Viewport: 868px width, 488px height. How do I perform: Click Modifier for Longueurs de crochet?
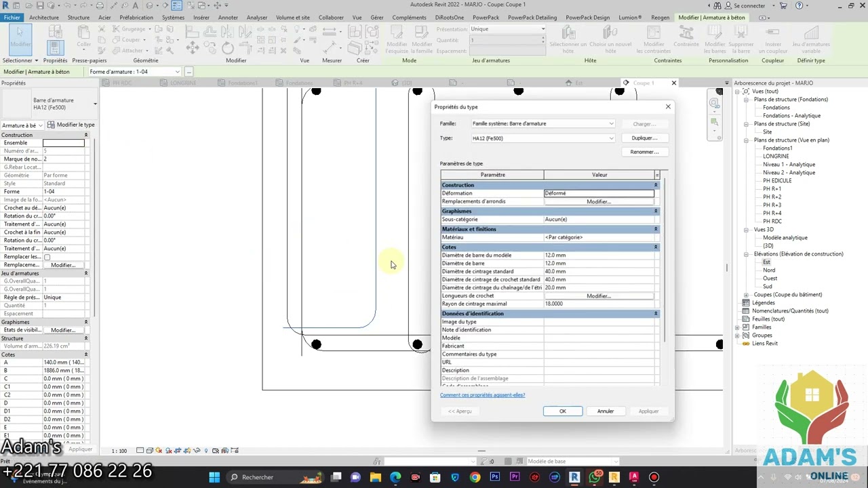(599, 296)
